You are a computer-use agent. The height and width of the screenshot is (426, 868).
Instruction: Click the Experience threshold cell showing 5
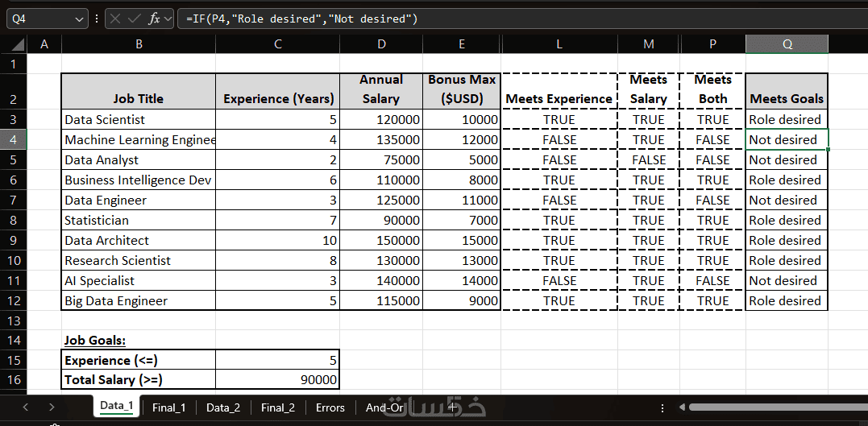coord(277,360)
